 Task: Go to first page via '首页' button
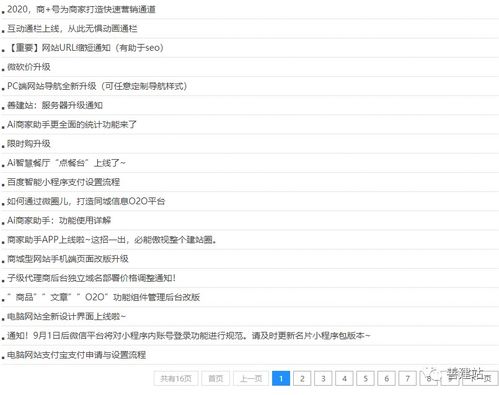(x=216, y=379)
